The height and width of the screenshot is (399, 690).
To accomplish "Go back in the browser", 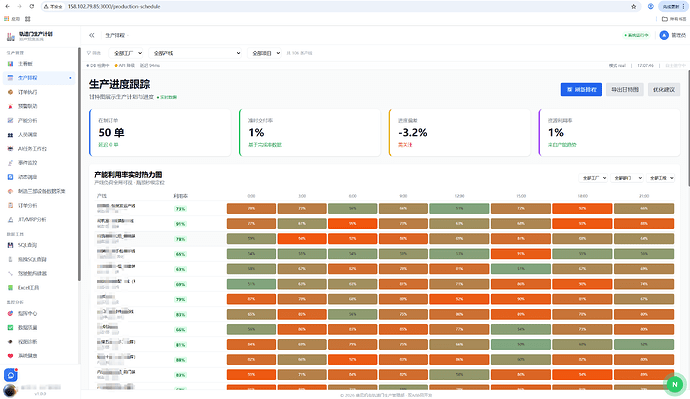I will point(7,7).
